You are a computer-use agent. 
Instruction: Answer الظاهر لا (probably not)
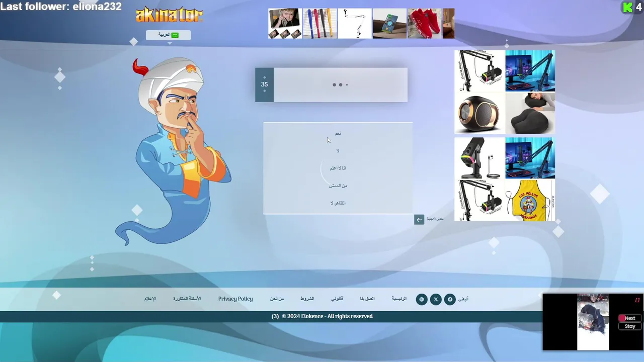[338, 203]
